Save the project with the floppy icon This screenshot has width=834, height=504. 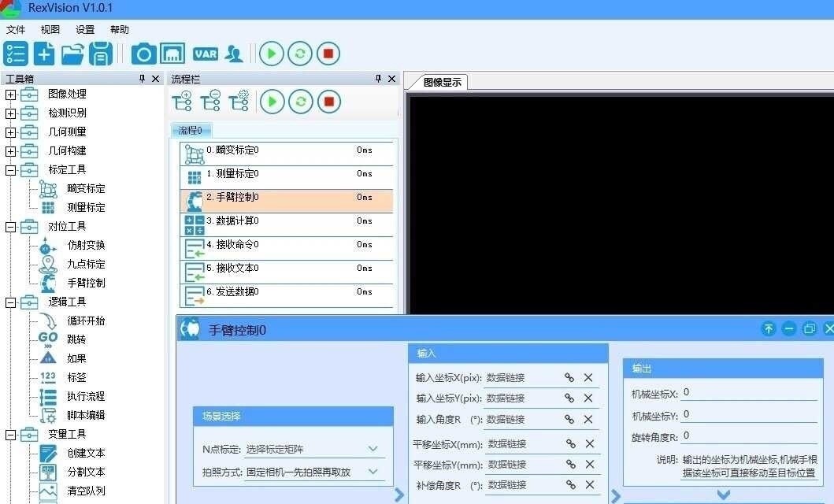pos(101,54)
